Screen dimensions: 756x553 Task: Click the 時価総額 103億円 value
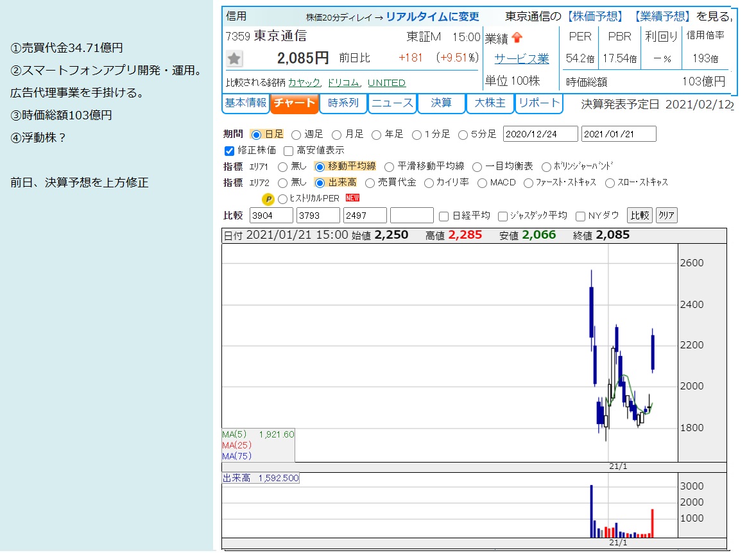tap(703, 81)
